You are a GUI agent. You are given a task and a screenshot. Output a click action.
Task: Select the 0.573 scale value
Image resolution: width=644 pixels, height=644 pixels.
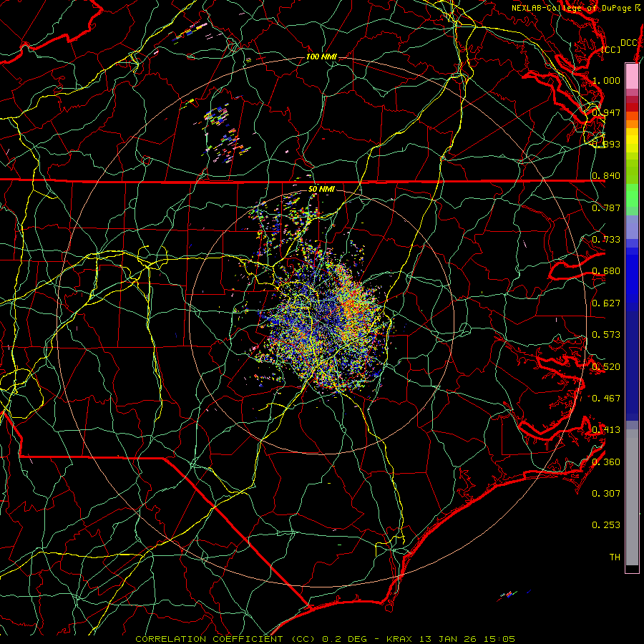[606, 335]
